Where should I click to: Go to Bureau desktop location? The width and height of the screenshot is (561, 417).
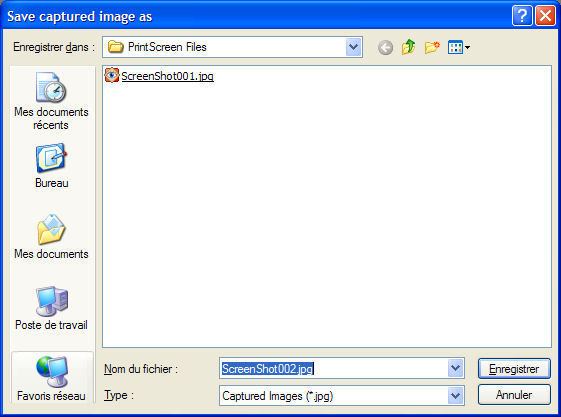51,166
